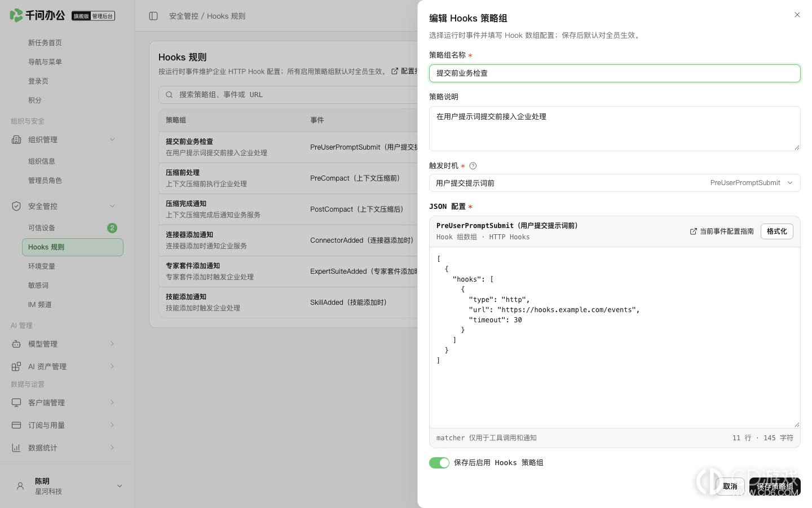This screenshot has width=812, height=508.
Task: Toggle 保存后启用 Hooks 策略组 switch
Action: pos(439,463)
